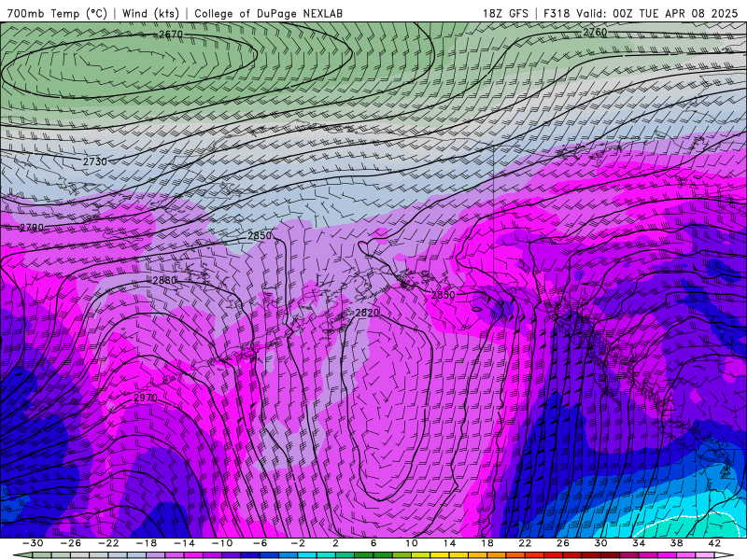Click the "College of DuPage NEXLAB" label
The image size is (747, 560).
(268, 13)
